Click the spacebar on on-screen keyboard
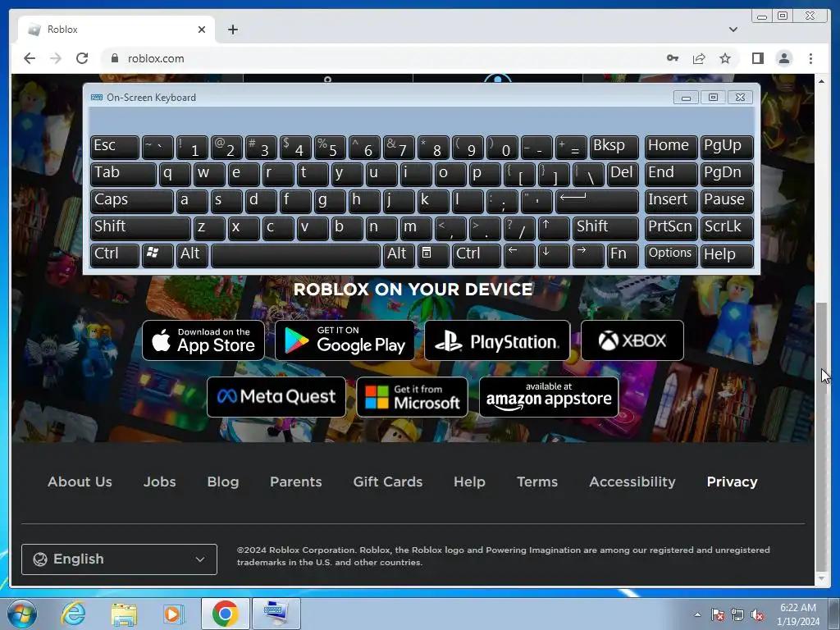The width and height of the screenshot is (840, 630). (x=295, y=255)
